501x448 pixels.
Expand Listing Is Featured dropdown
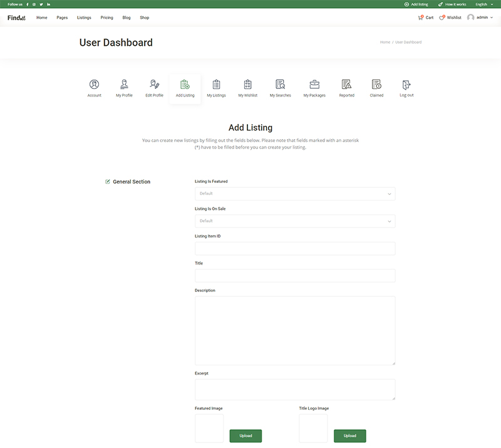click(x=295, y=194)
